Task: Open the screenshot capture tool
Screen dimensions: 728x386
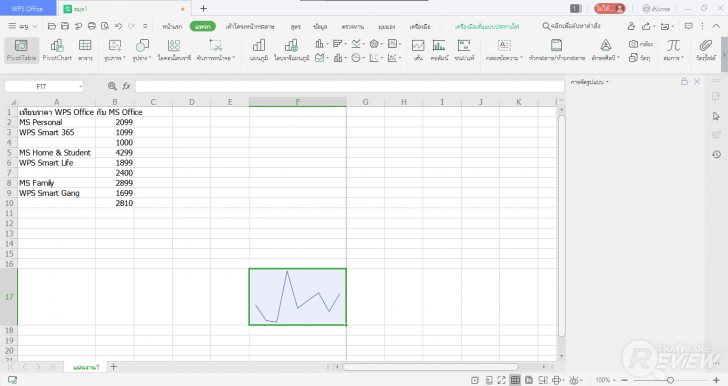Action: click(216, 50)
